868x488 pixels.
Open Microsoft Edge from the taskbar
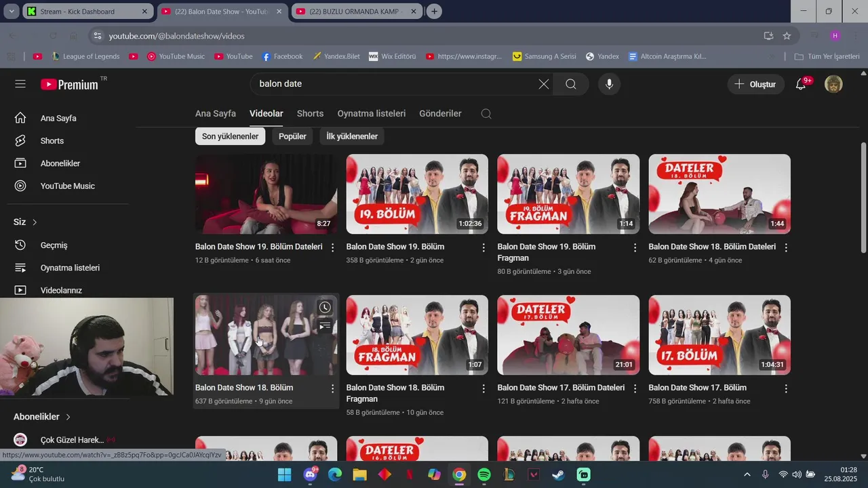point(335,474)
